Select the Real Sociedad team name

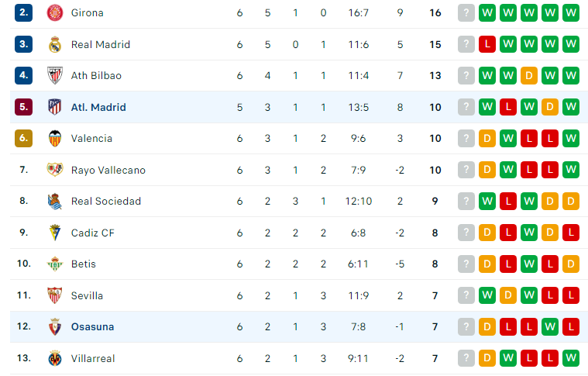(x=106, y=201)
